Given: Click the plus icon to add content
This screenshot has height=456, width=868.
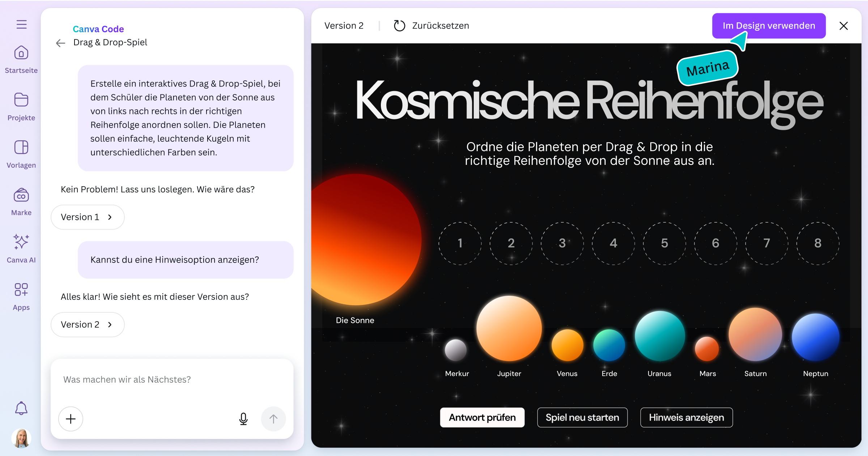Looking at the screenshot, I should coord(71,419).
